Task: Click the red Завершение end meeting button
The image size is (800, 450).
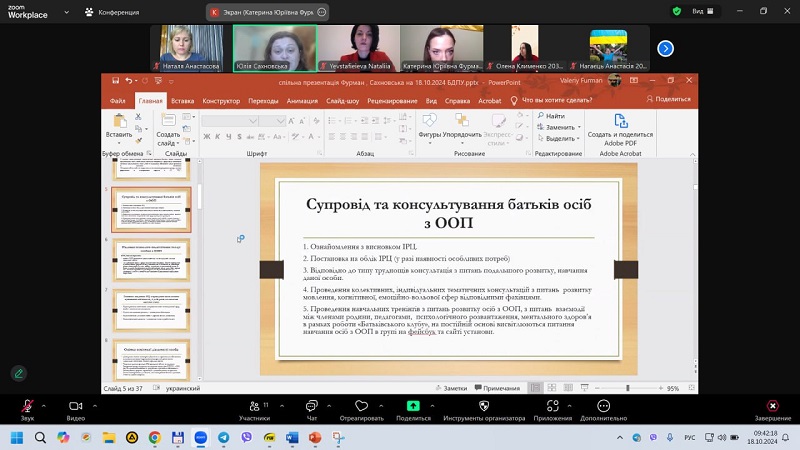Action: pyautogui.click(x=772, y=409)
